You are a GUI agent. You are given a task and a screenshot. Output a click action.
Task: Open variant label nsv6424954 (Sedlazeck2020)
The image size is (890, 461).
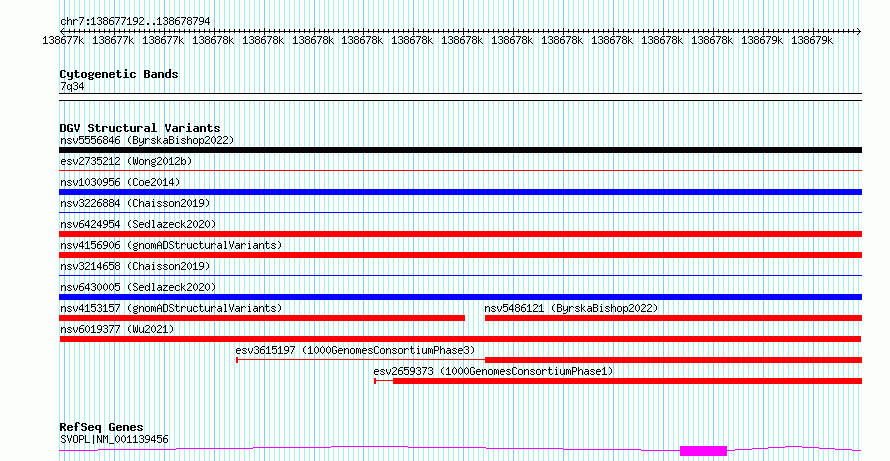coord(138,224)
